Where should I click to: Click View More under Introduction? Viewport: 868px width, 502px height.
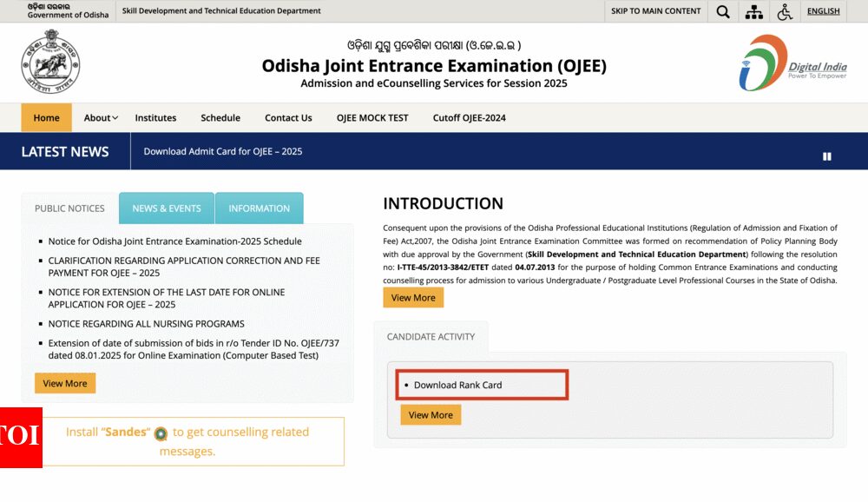413,298
